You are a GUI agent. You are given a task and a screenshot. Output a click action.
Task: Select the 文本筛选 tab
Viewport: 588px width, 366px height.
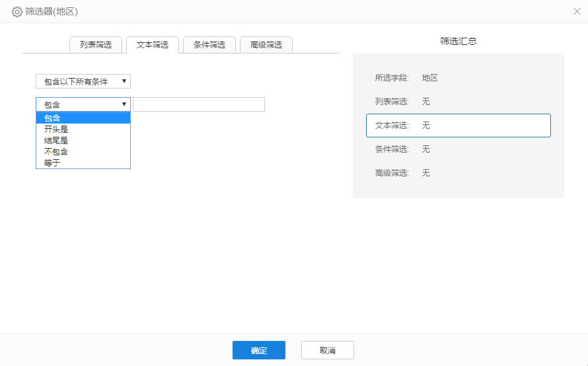coord(153,45)
